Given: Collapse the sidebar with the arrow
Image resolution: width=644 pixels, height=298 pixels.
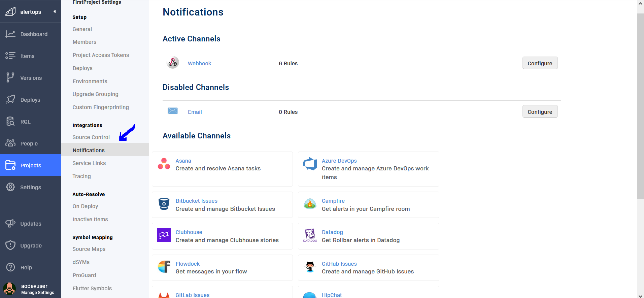Looking at the screenshot, I should tap(55, 12).
